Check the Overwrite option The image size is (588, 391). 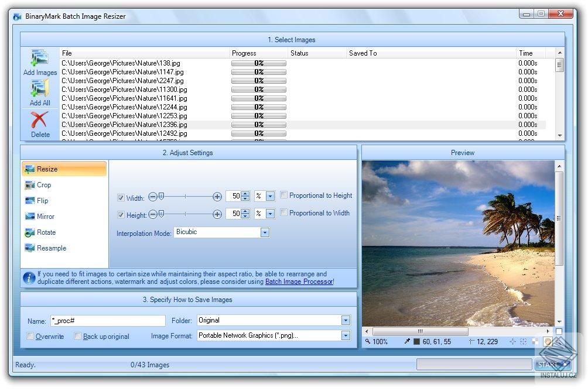[x=30, y=335]
